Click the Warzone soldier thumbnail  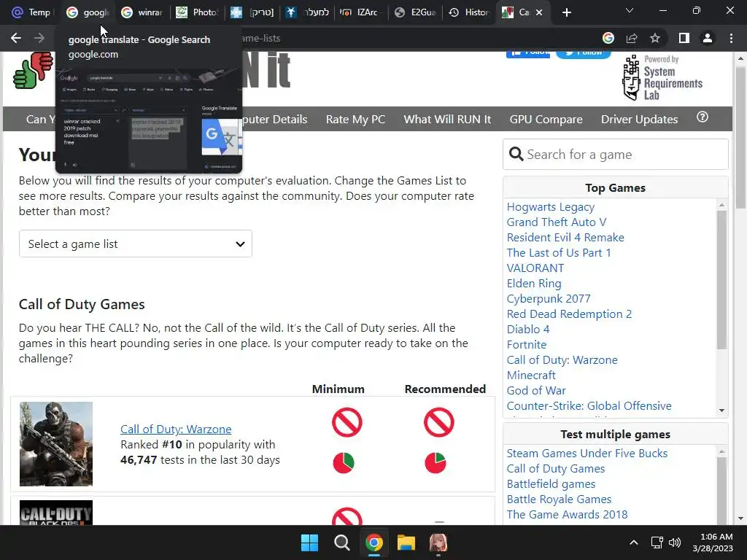[x=56, y=444]
